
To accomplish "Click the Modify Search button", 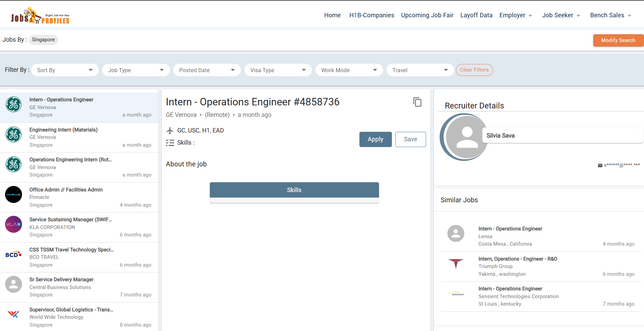I will [618, 40].
